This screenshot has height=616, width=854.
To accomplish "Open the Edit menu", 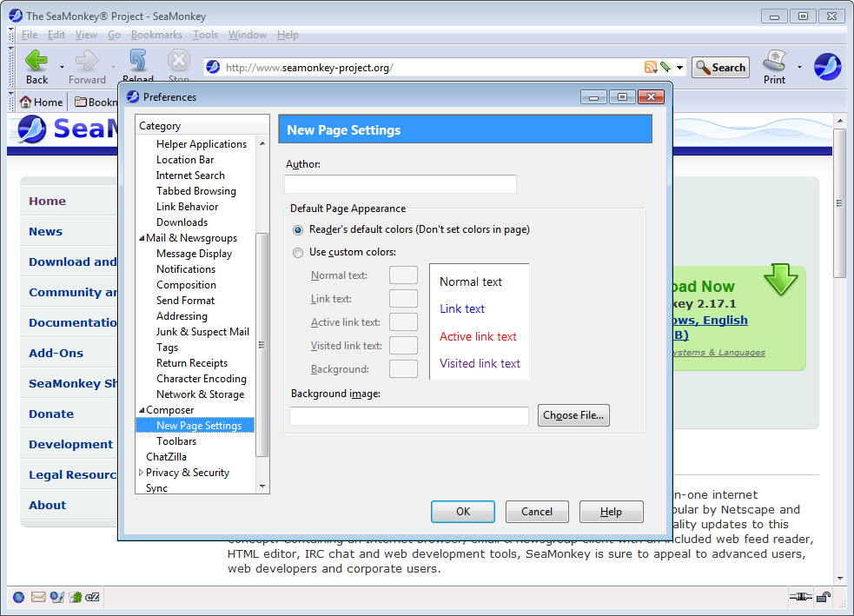I will [x=56, y=35].
